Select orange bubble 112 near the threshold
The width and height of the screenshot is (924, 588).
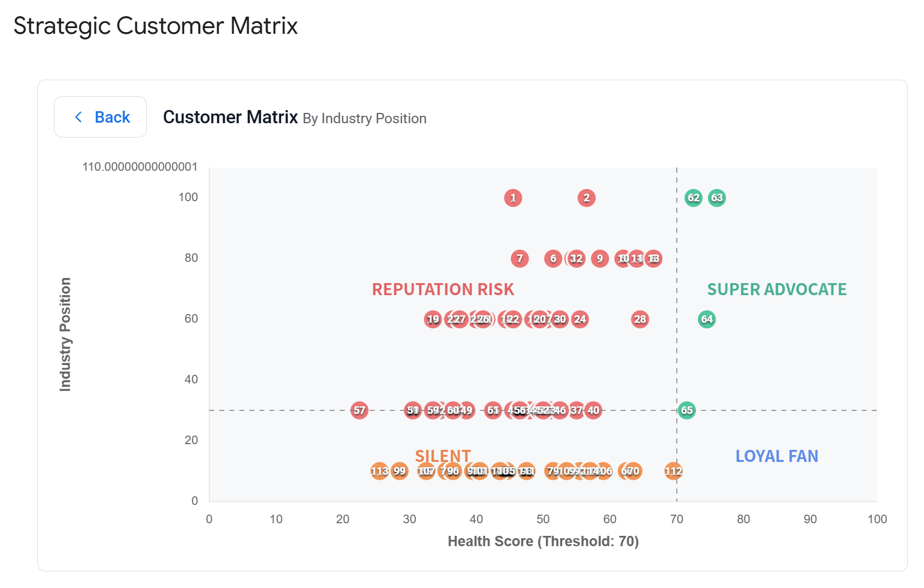pos(673,471)
